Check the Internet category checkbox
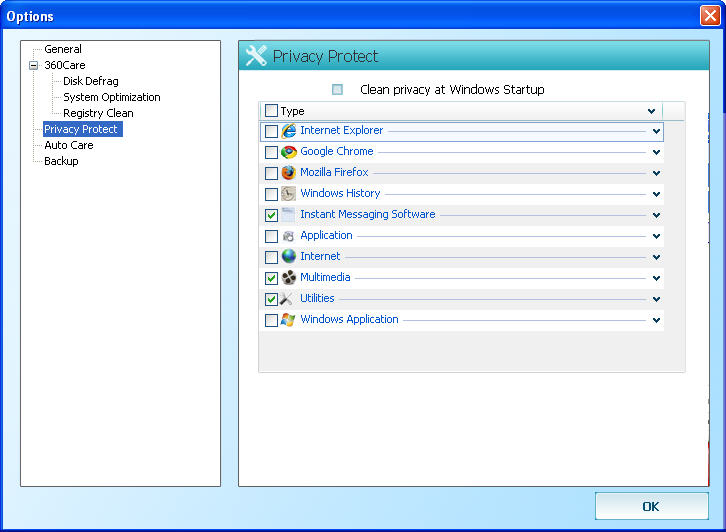Viewport: 726px width, 532px height. click(x=271, y=257)
